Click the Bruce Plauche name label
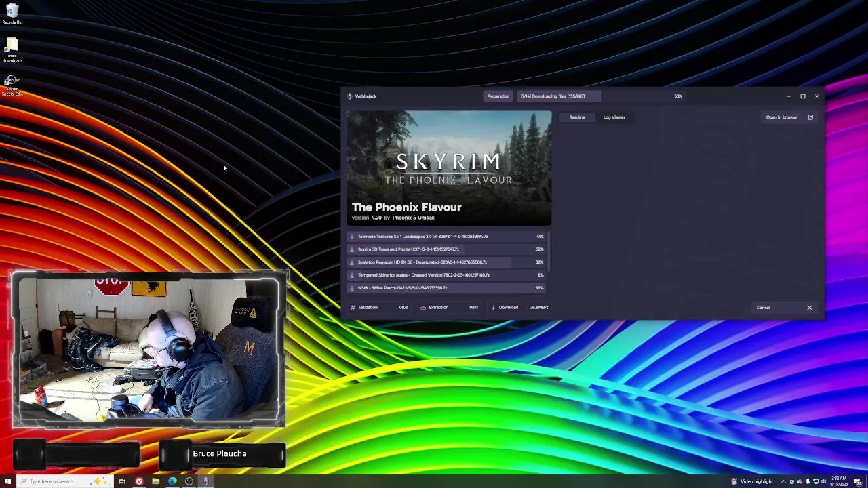 click(220, 453)
